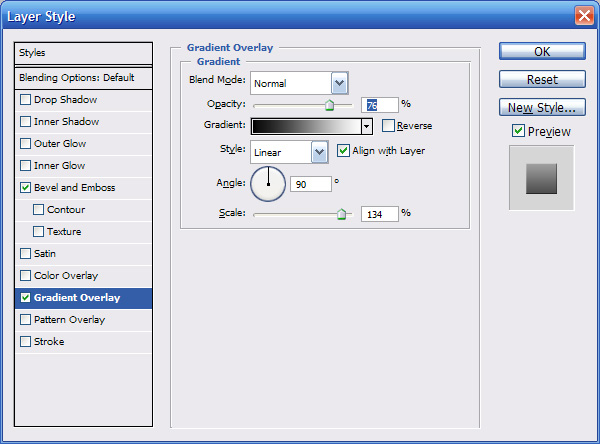Select the Drop Shadow label
Image resolution: width=600 pixels, height=444 pixels.
coord(65,100)
